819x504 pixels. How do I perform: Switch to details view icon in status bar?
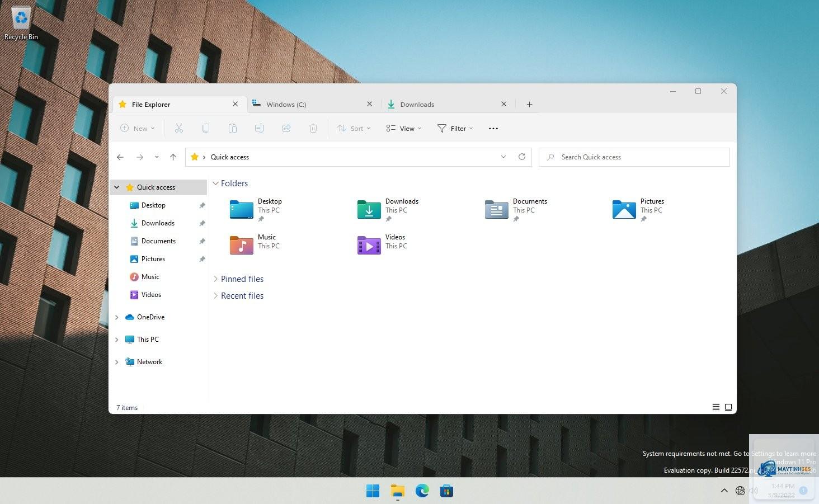click(716, 407)
